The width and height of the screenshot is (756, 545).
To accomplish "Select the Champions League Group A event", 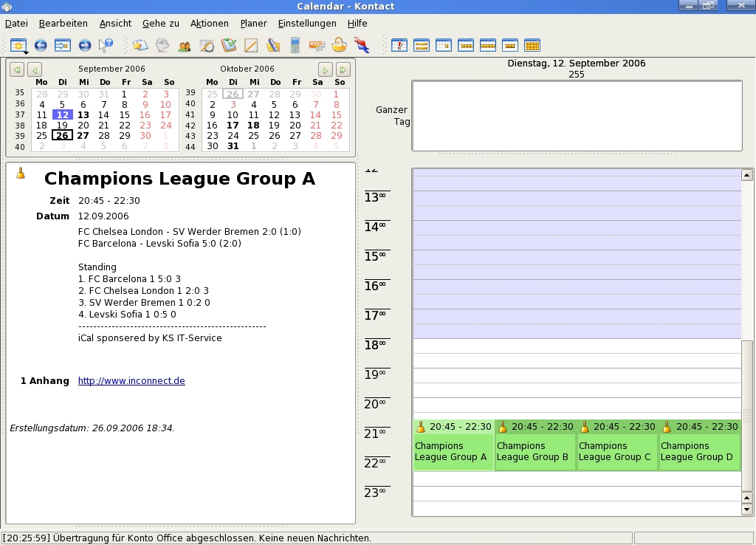I will 453,445.
